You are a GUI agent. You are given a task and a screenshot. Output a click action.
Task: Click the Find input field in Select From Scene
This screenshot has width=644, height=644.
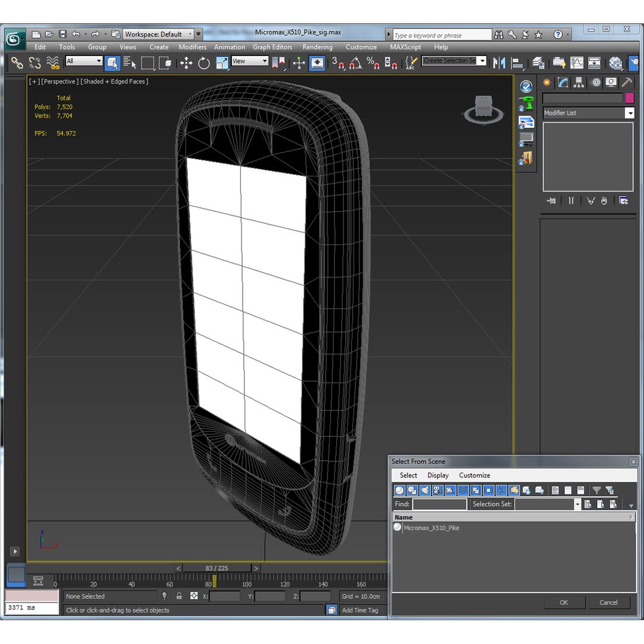pyautogui.click(x=440, y=504)
